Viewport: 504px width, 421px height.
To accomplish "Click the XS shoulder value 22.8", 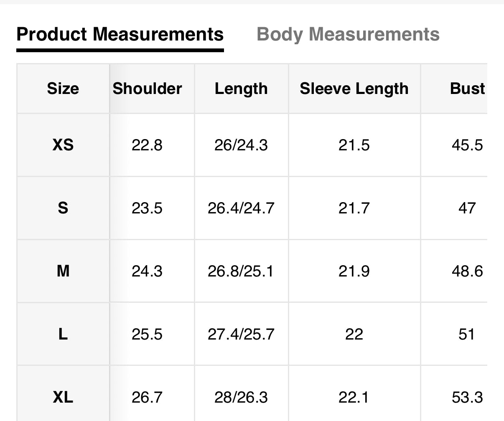I will tap(147, 145).
